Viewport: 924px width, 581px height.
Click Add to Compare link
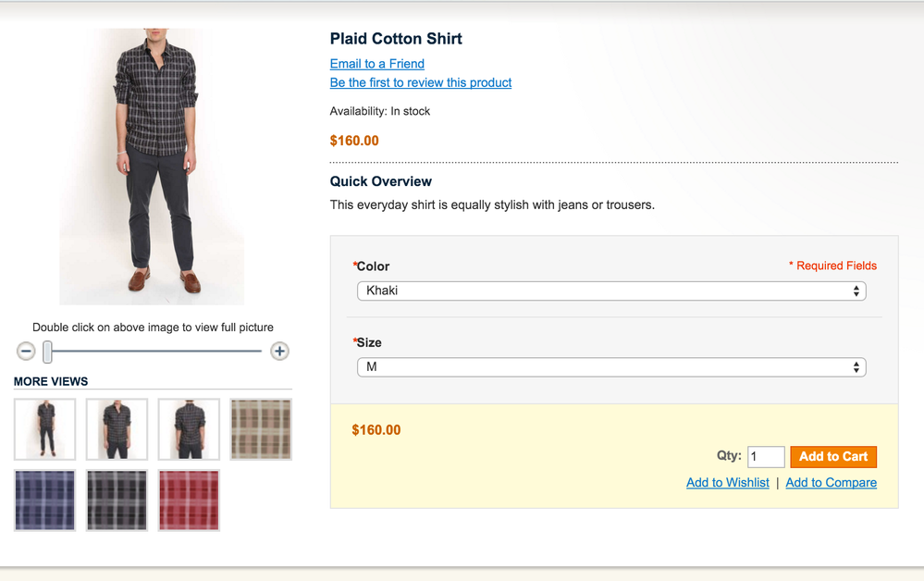[831, 482]
